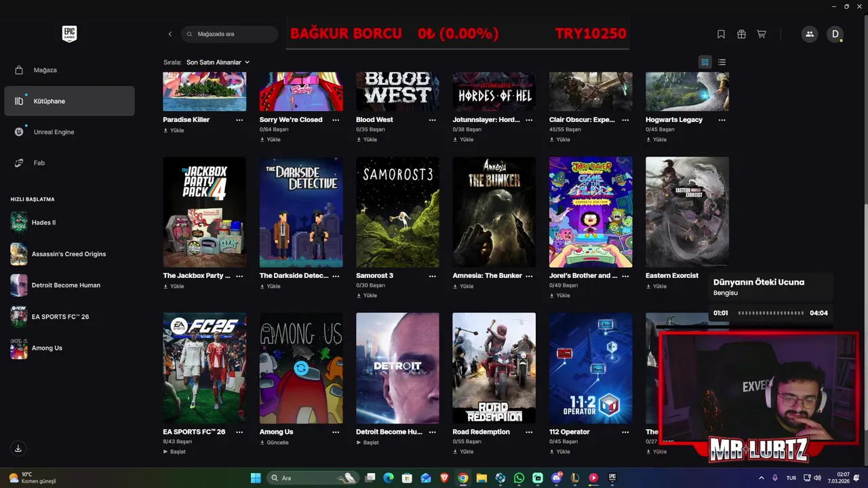Viewport: 868px width, 488px height.
Task: Open WhatsApp from the taskbar
Action: 519,478
